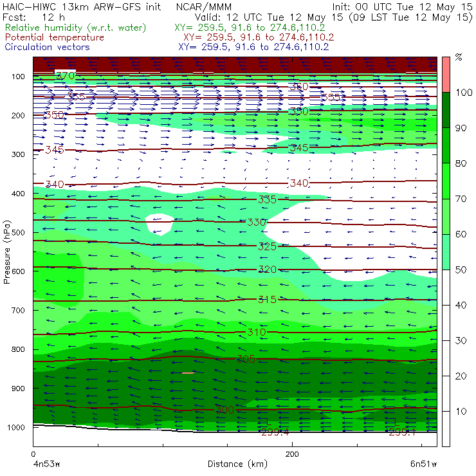Select the 'Distance (km)' axis title
The height and width of the screenshot is (476, 476).
point(237,464)
